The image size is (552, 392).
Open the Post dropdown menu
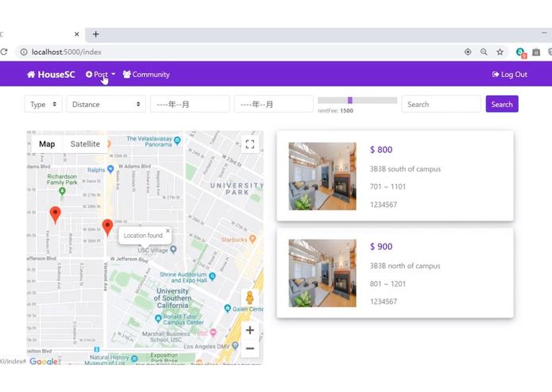100,75
